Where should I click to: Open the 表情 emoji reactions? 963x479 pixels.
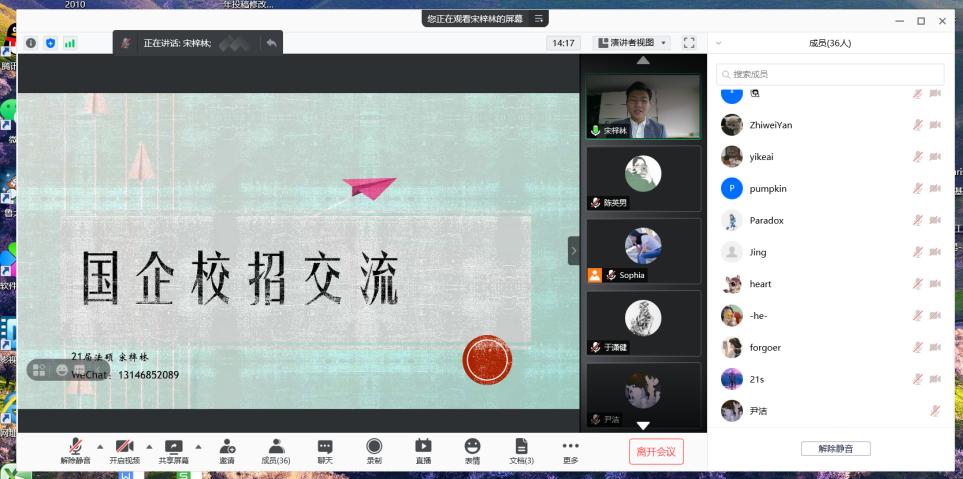[472, 450]
